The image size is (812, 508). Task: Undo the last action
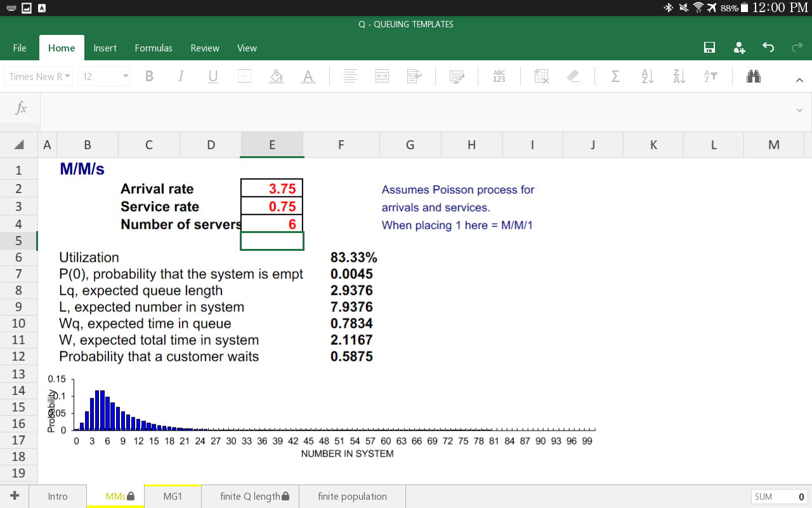tap(768, 47)
